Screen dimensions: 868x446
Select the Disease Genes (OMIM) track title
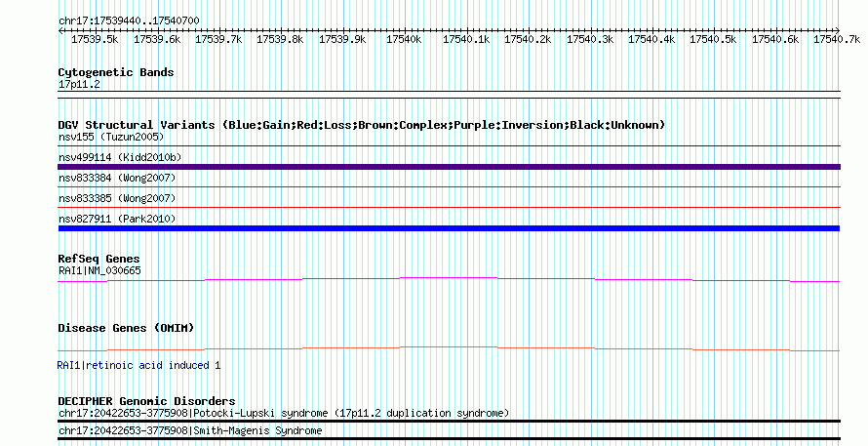(126, 328)
